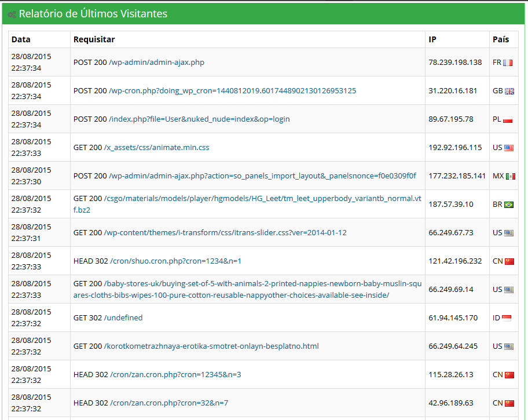Click the Data column header

click(x=21, y=39)
